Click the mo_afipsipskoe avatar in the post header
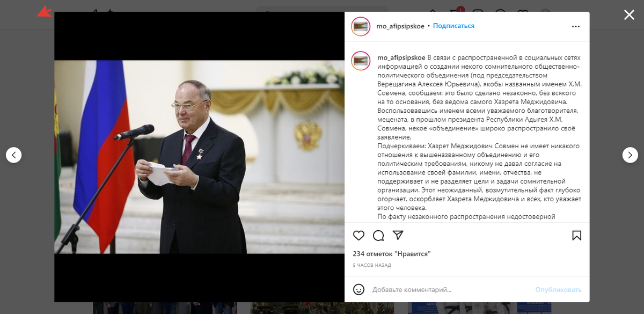Image resolution: width=644 pixels, height=314 pixels. tap(361, 26)
